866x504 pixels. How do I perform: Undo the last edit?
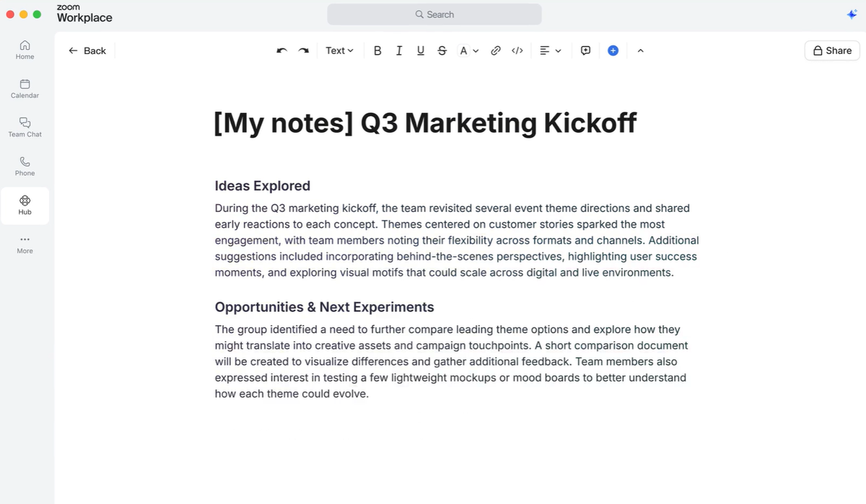[x=282, y=50]
